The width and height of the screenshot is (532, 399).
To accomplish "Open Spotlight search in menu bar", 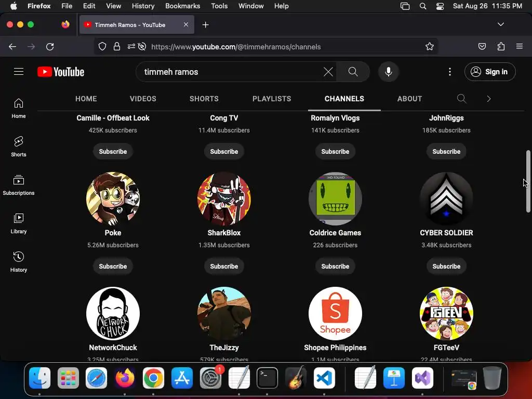I will tap(423, 6).
